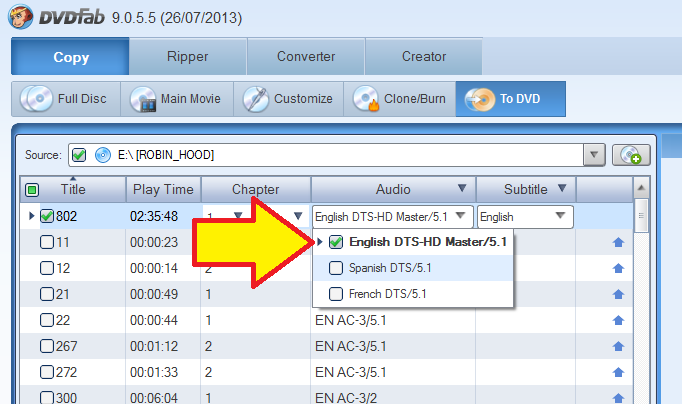Select the Full Disc copy mode
Image resolution: width=682 pixels, height=404 pixels.
coord(66,99)
